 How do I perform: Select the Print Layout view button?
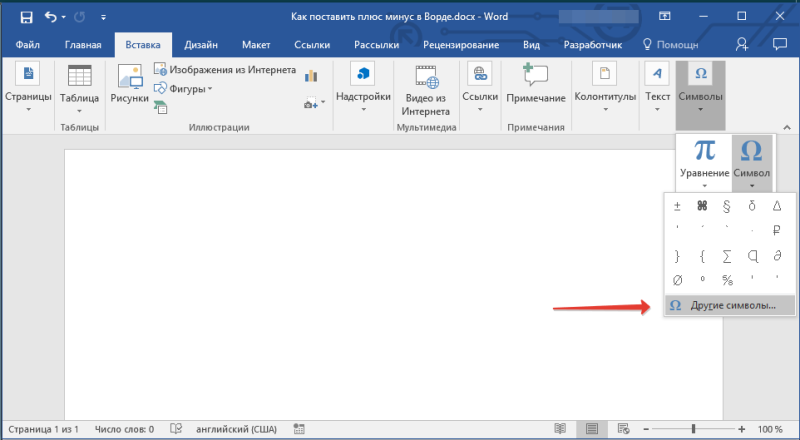pyautogui.click(x=591, y=429)
